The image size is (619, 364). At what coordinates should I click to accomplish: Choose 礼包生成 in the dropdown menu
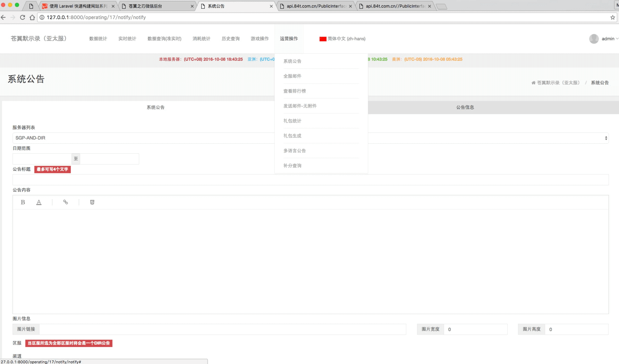coord(292,136)
